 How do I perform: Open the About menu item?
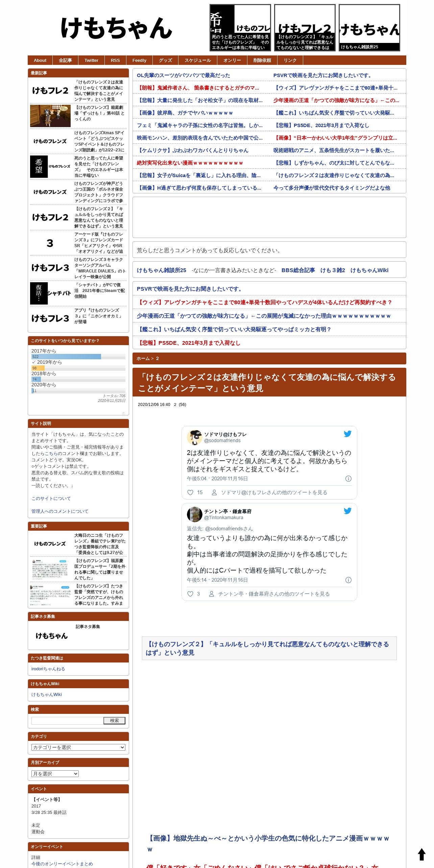40,60
